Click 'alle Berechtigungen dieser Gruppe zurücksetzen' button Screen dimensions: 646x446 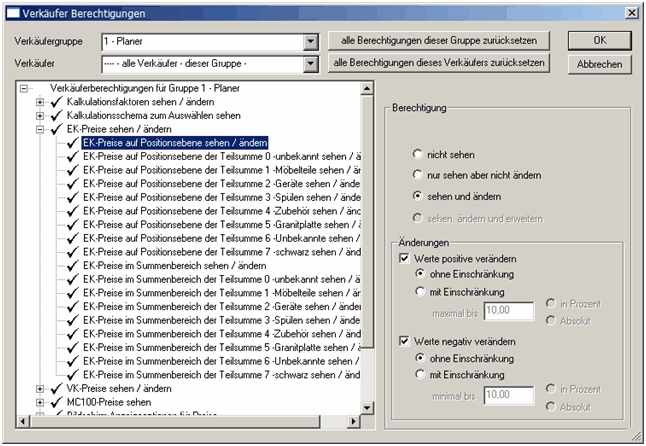click(439, 41)
